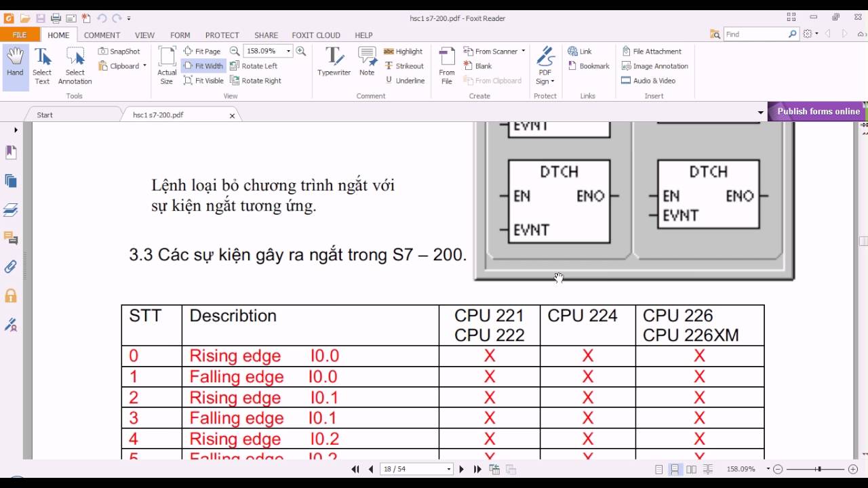Select the Underline markup tool

pos(405,81)
